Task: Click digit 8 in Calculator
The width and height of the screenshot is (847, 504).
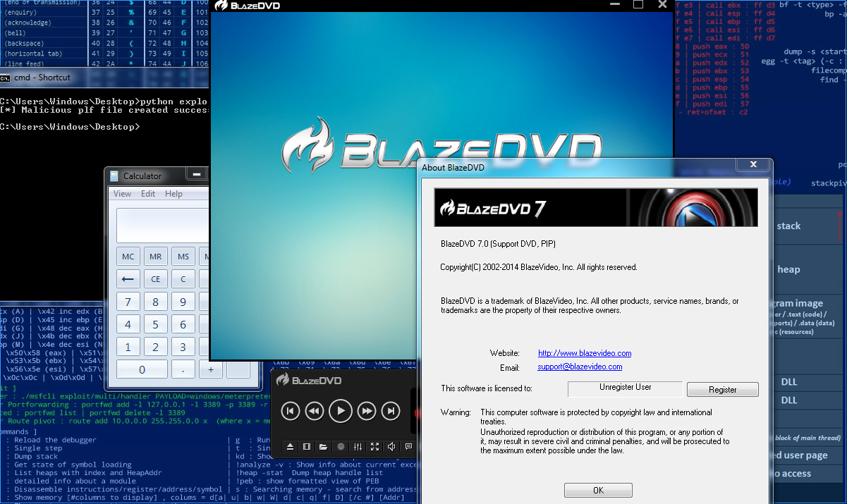Action: [156, 302]
